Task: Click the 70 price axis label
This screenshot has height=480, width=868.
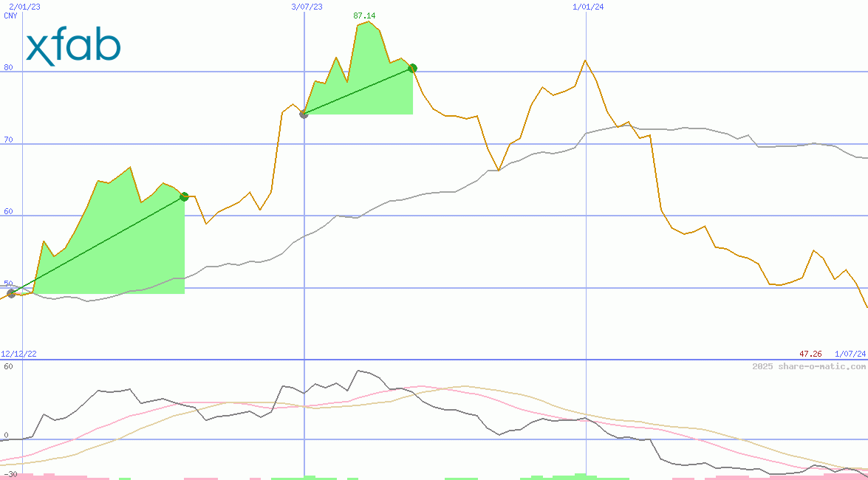Action: coord(9,139)
